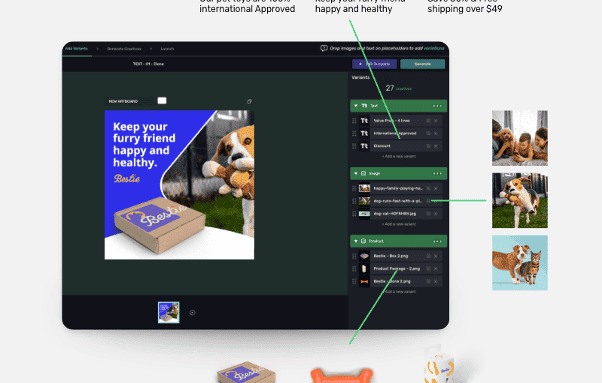This screenshot has width=602, height=383.
Task: Click the 27 creatives counter
Action: coord(399,88)
